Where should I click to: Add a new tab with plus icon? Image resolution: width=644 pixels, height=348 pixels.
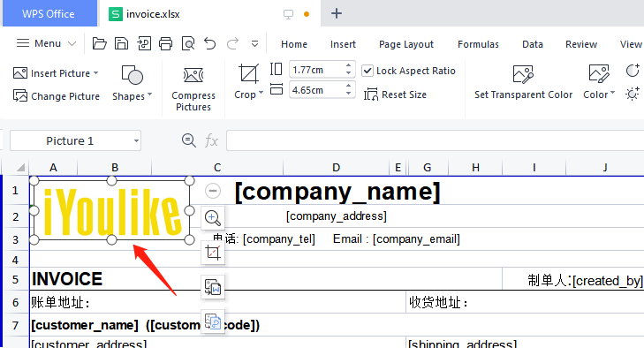(x=337, y=13)
